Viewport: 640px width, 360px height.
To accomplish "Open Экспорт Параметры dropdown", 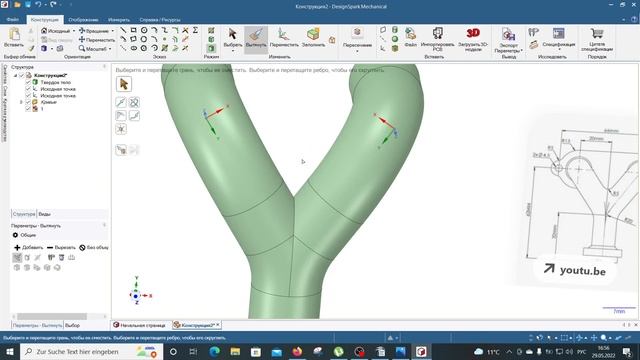I will point(509,41).
